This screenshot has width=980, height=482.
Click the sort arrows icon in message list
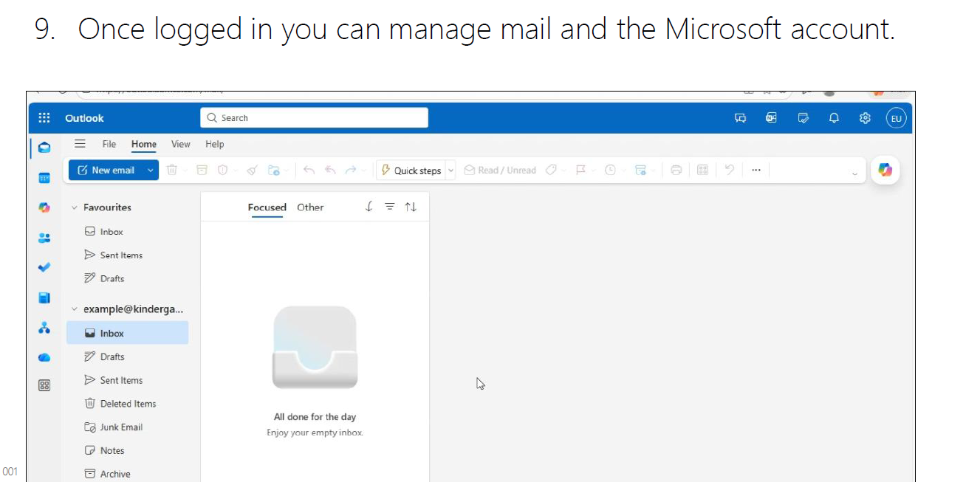(411, 207)
